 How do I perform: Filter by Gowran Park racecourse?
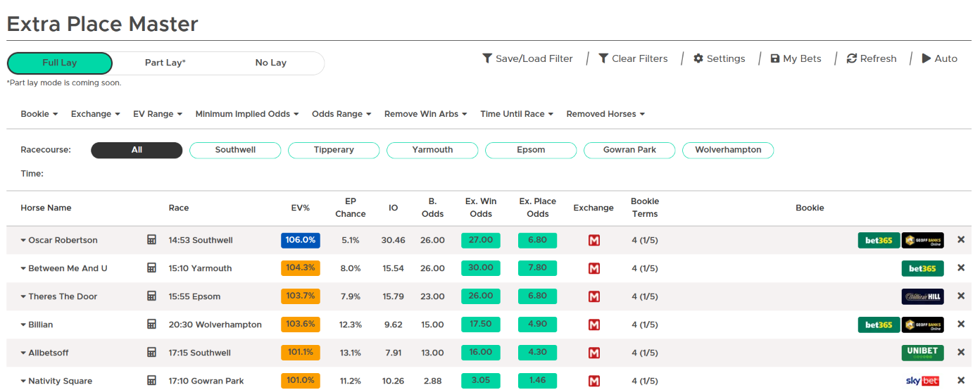(x=629, y=150)
